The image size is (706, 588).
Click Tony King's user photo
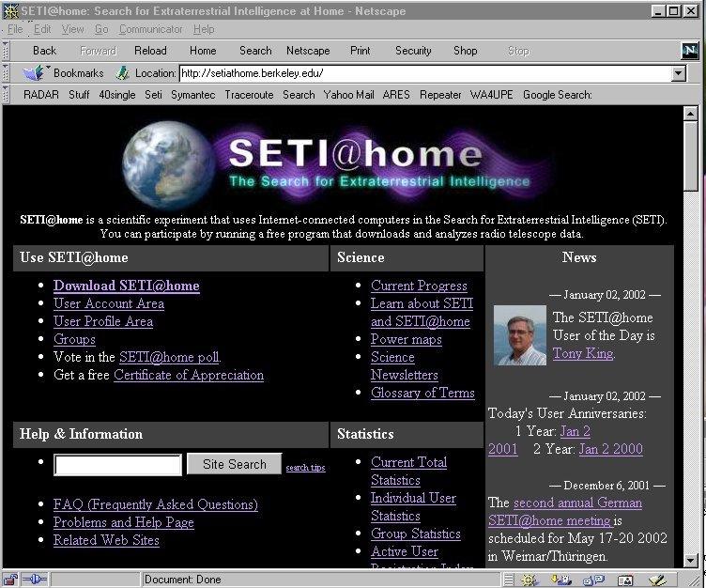519,335
